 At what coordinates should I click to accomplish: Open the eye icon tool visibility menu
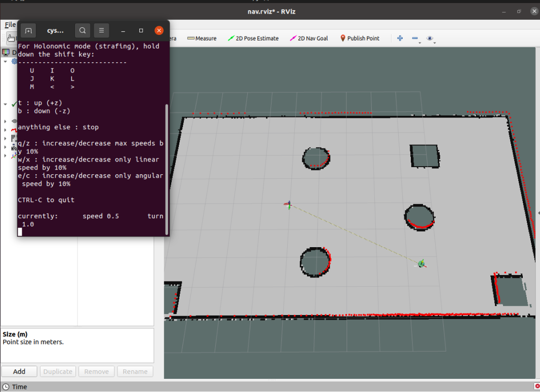pyautogui.click(x=430, y=38)
